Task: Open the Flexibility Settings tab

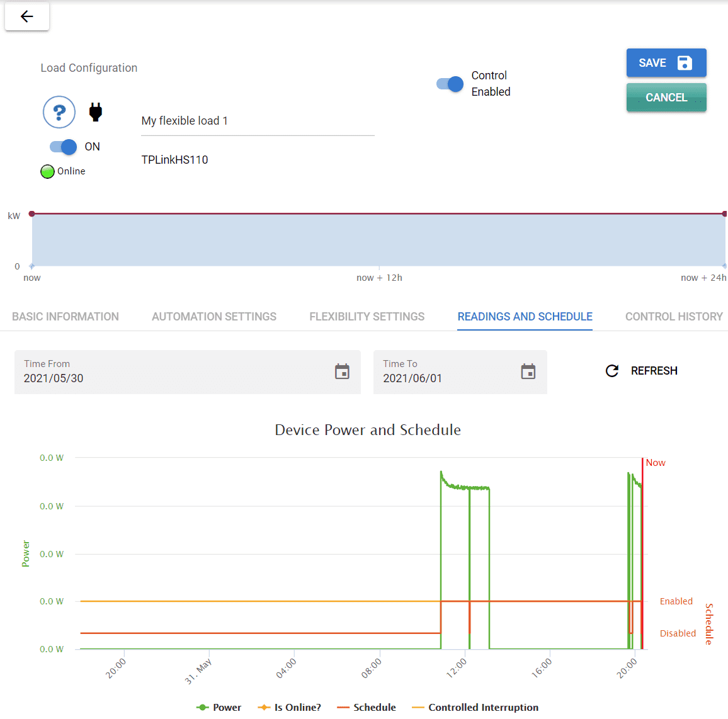Action: [367, 317]
